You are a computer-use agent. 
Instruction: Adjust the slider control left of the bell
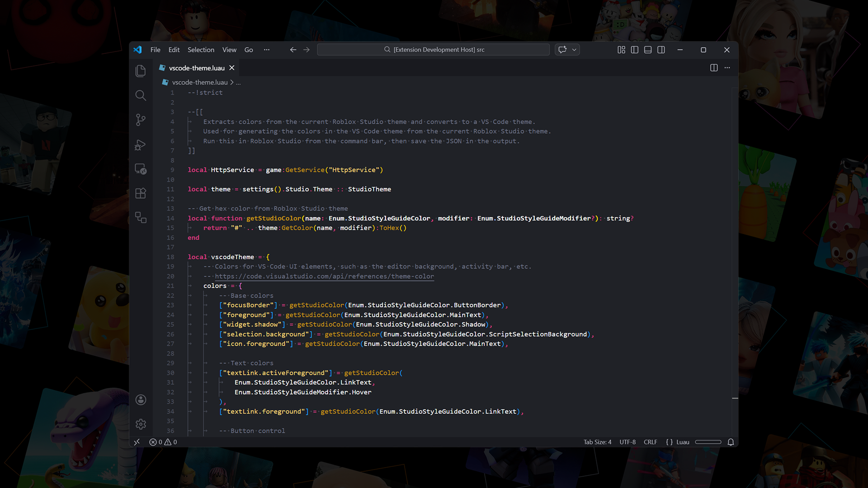pos(708,442)
